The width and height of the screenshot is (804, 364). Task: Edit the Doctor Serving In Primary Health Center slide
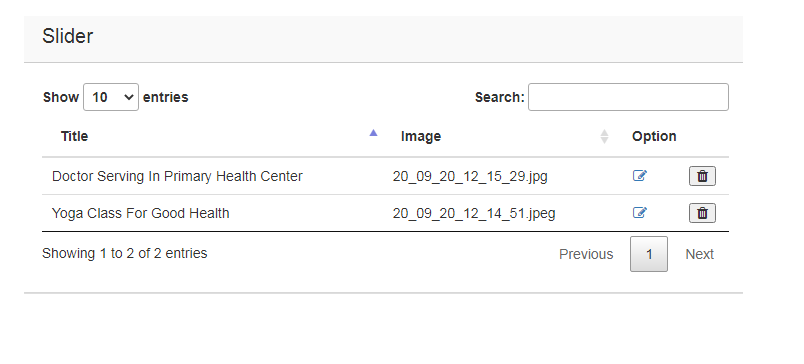tap(639, 176)
